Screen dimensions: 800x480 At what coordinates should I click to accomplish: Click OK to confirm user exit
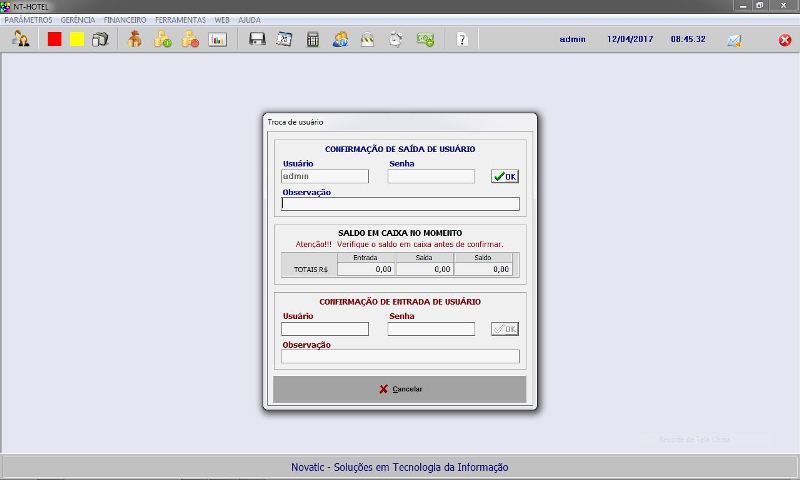coord(505,176)
